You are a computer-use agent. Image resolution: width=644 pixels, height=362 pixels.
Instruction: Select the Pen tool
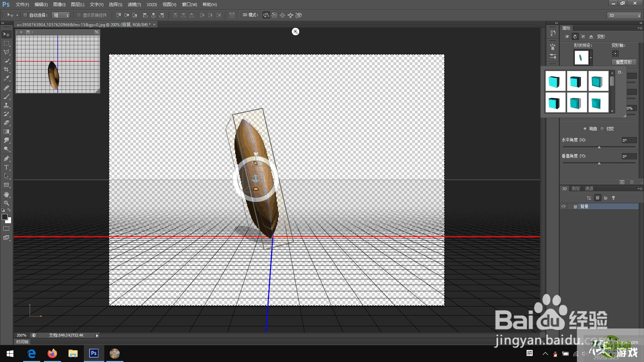tap(6, 158)
